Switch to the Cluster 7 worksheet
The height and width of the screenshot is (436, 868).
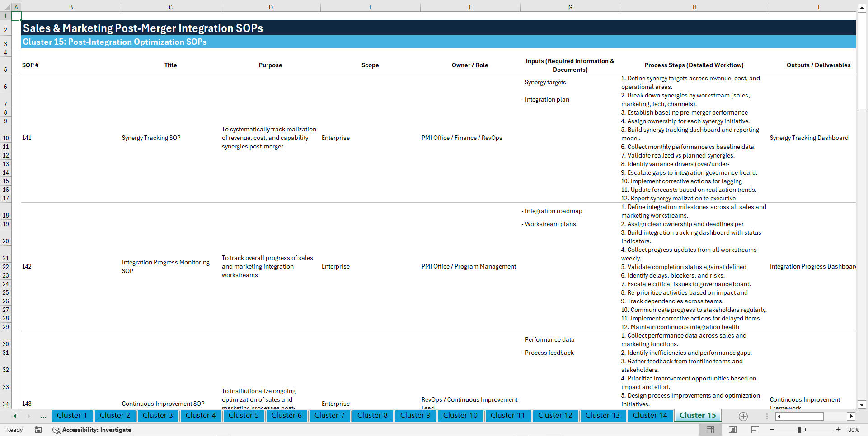pos(329,416)
